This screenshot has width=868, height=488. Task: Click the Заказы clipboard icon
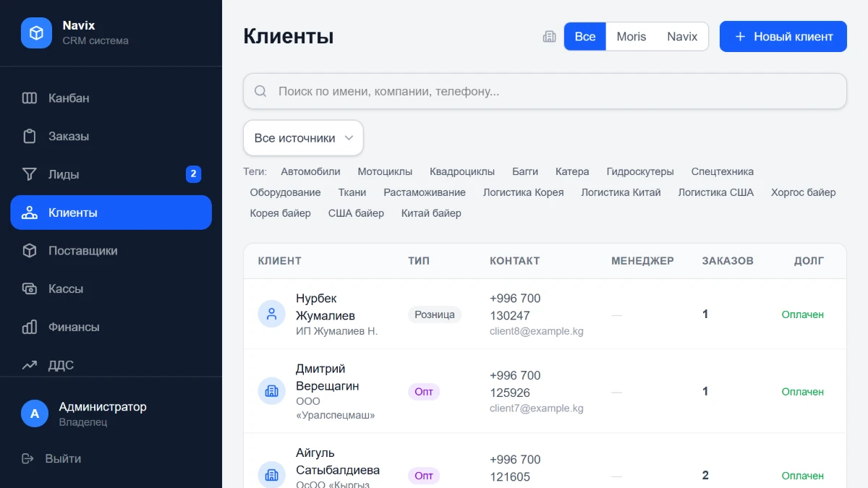pyautogui.click(x=30, y=136)
